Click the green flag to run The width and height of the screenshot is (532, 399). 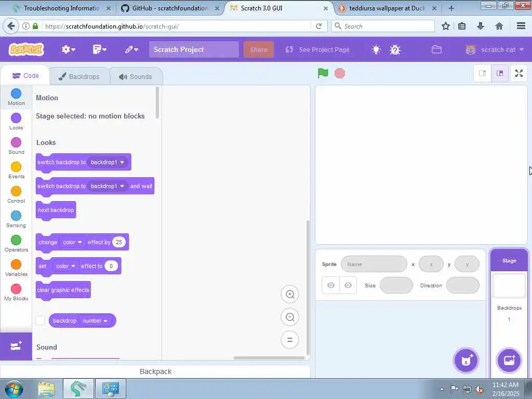[323, 73]
